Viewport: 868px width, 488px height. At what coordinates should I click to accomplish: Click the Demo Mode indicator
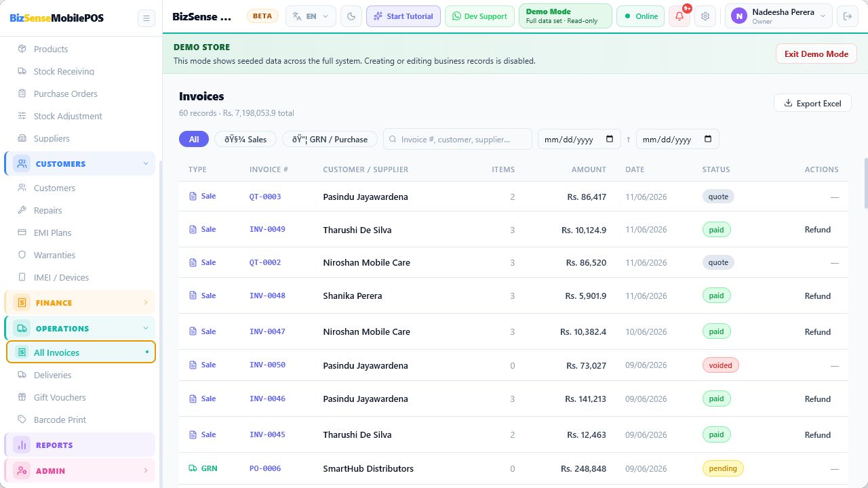566,16
